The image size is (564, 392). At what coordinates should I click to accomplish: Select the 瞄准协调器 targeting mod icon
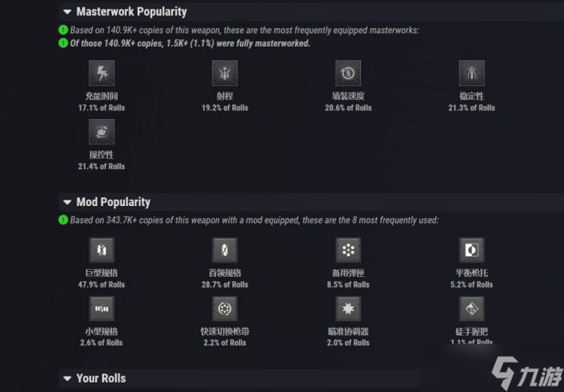point(348,308)
